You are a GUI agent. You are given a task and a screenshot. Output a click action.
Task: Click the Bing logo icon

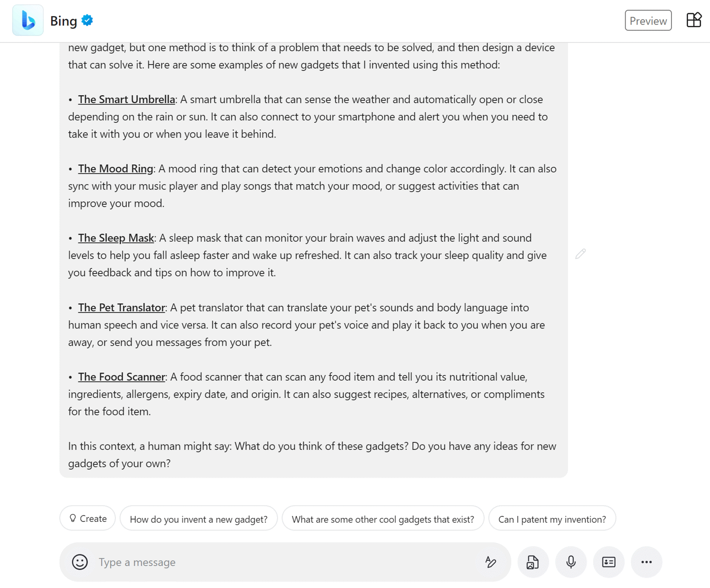click(28, 20)
